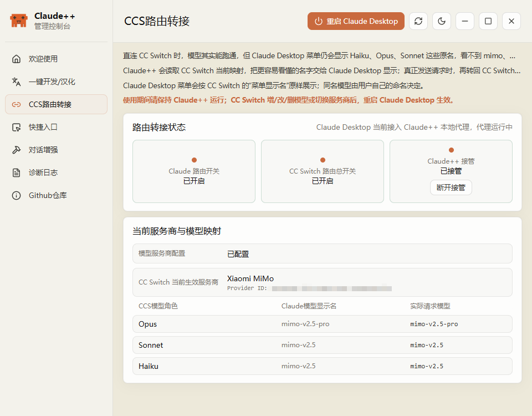Click the CCS模型角色 column header
Image resolution: width=532 pixels, height=416 pixels.
pos(158,306)
